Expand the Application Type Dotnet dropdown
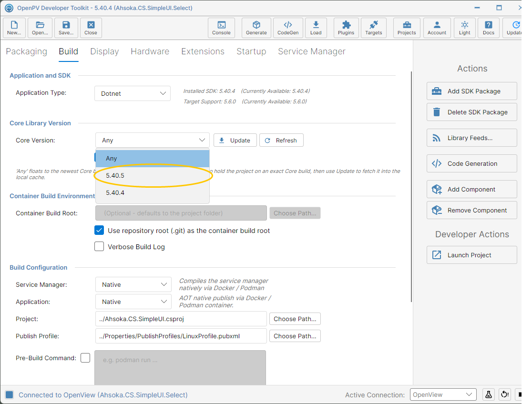Image resolution: width=532 pixels, height=404 pixels. pyautogui.click(x=133, y=94)
